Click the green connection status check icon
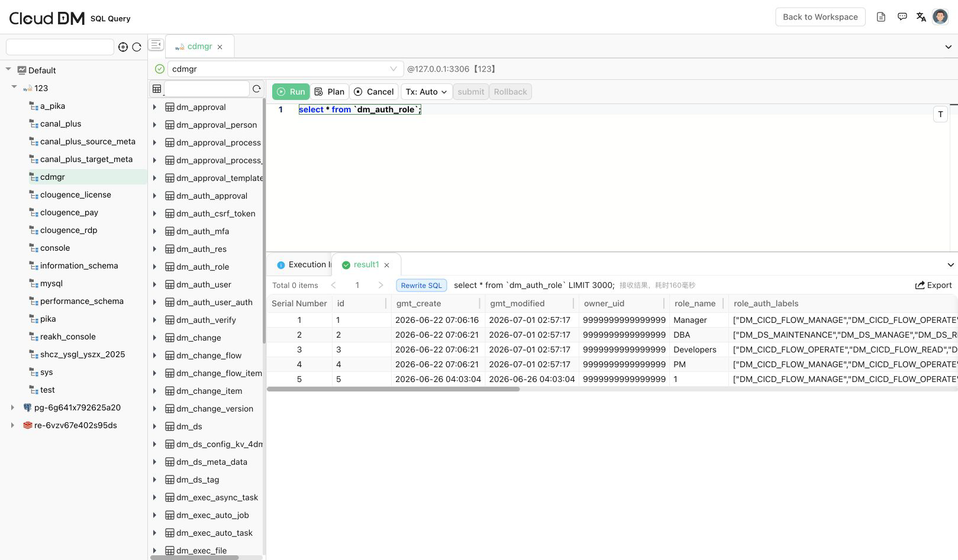 (160, 69)
